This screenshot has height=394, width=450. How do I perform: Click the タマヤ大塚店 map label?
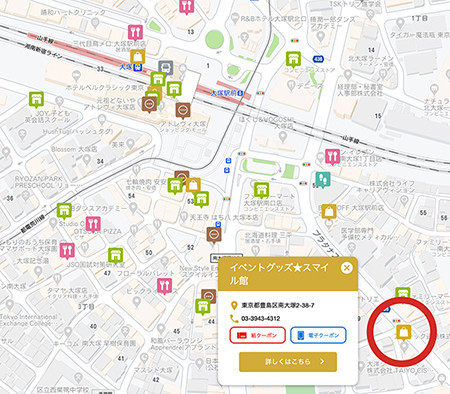point(67,290)
